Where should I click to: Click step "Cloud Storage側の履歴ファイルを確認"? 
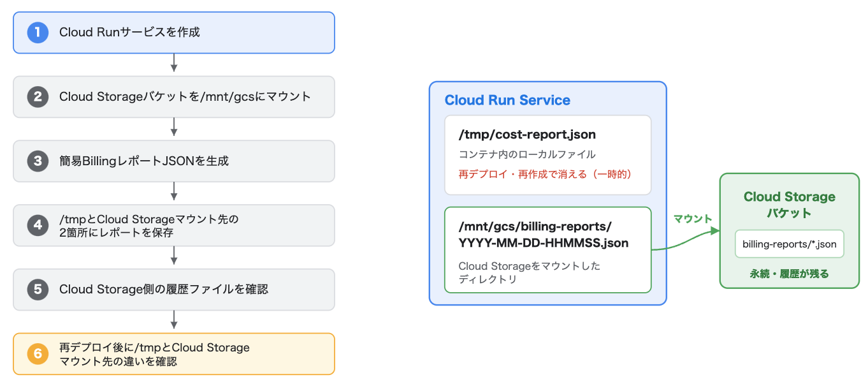point(174,290)
